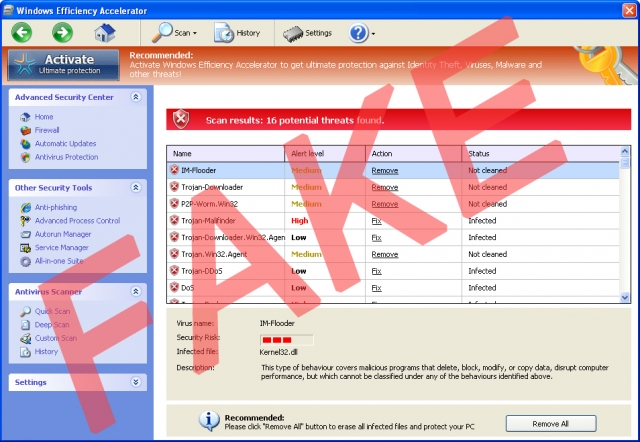This screenshot has height=442, width=640.
Task: Click the red shield icon beside IM-Flooder
Action: coord(174,170)
